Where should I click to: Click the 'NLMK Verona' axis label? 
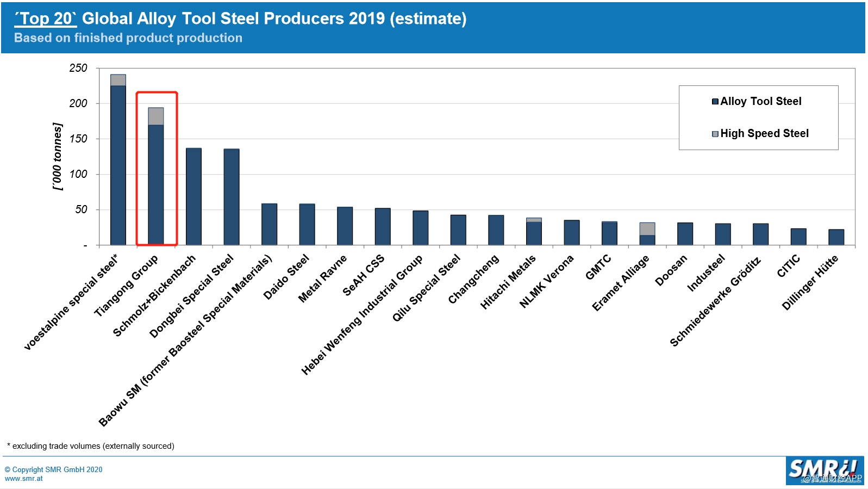[546, 281]
